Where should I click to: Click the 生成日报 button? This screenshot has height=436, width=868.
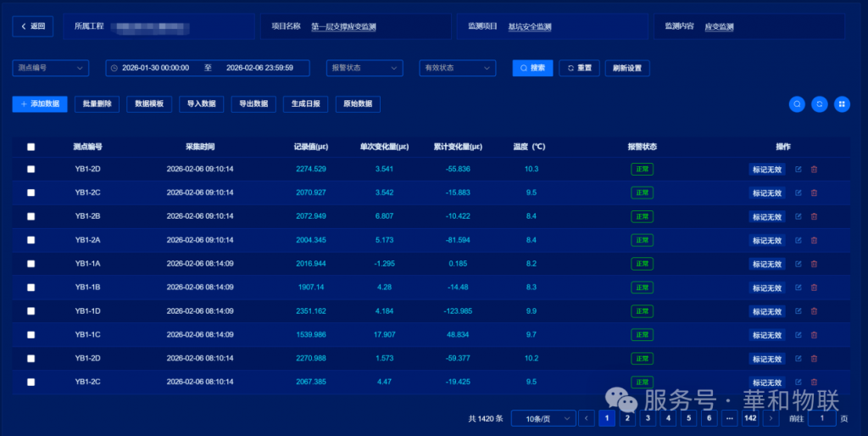[305, 104]
